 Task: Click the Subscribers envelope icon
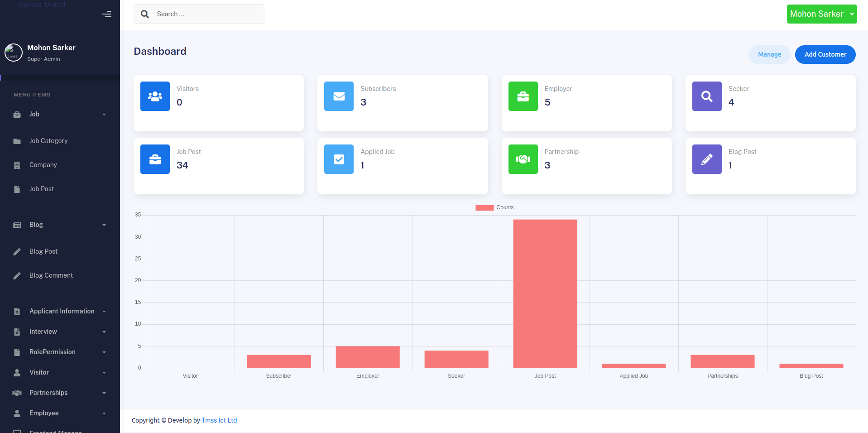(x=339, y=96)
